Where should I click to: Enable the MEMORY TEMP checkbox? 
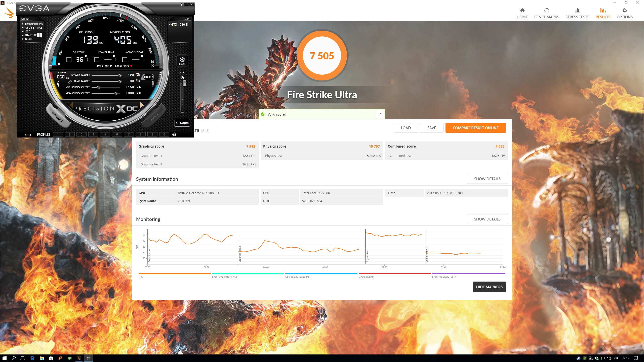click(x=125, y=60)
